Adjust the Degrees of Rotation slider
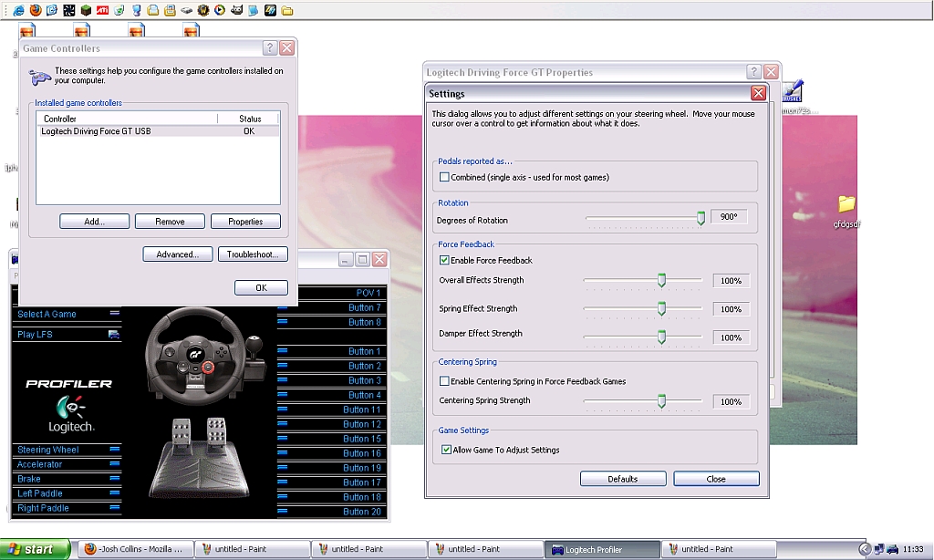 [701, 219]
